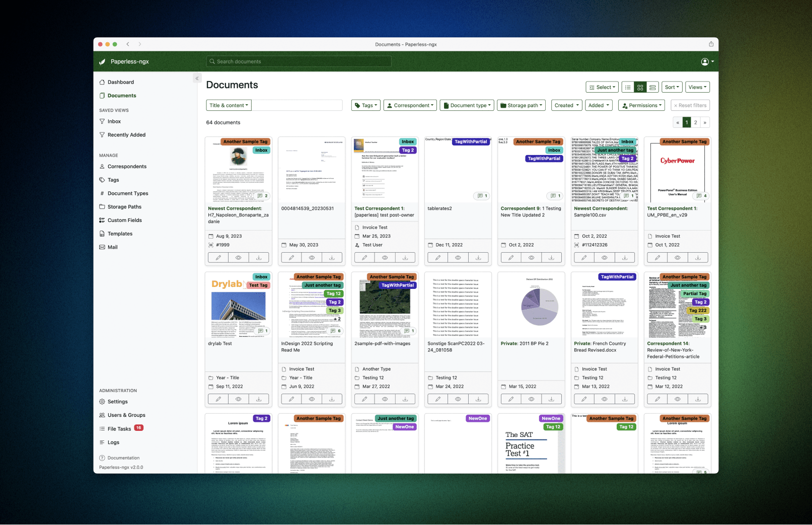This screenshot has width=812, height=525.
Task: Click the Tag 222 label on Review-of-New-York card
Action: point(698,311)
